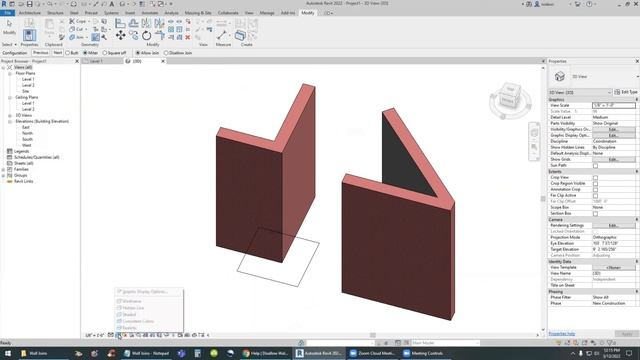Enable the Sun Path checkbox

point(596,166)
